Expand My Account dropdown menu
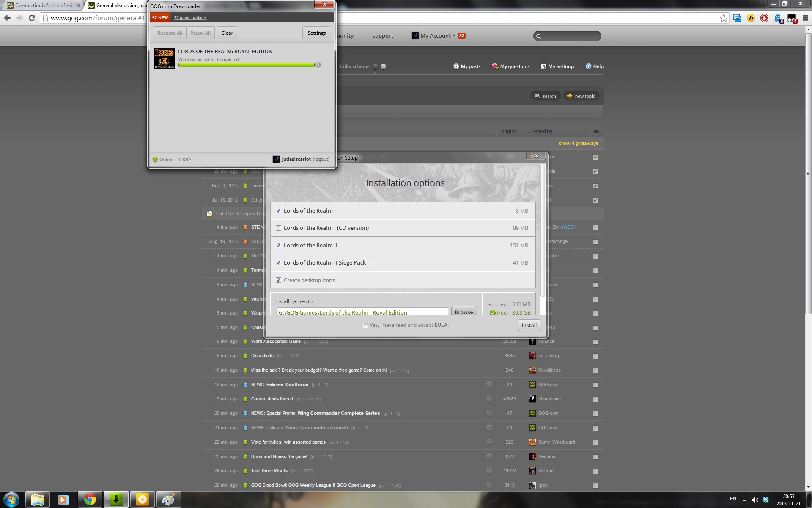 pos(438,36)
